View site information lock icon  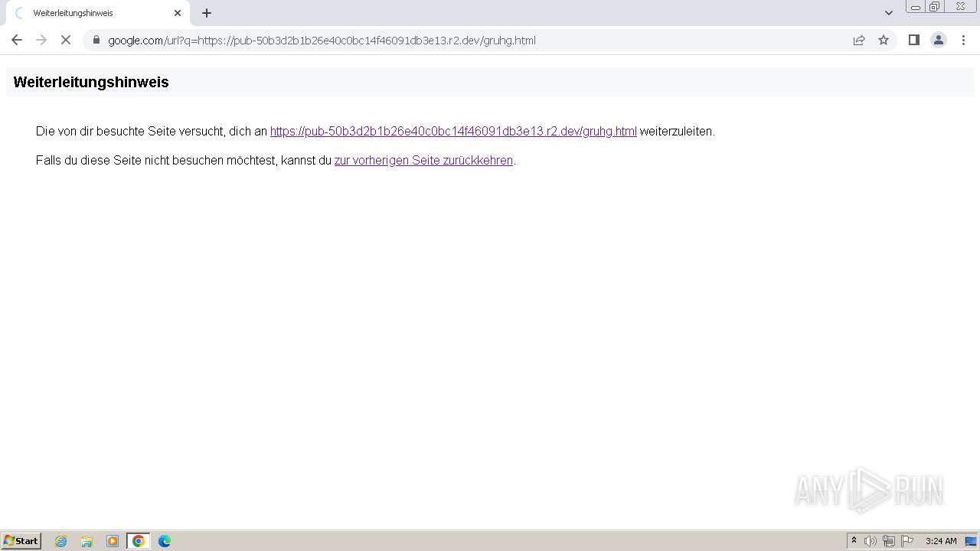click(x=96, y=40)
